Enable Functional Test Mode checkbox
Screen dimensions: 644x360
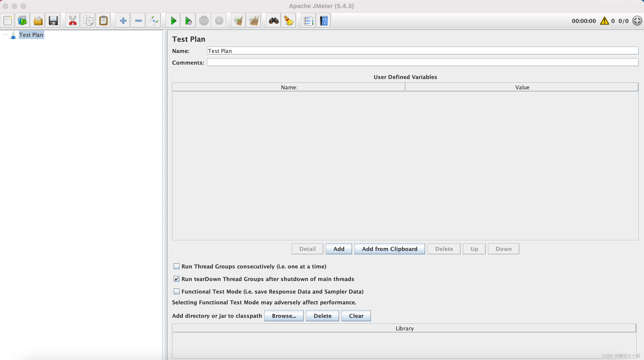tap(177, 291)
